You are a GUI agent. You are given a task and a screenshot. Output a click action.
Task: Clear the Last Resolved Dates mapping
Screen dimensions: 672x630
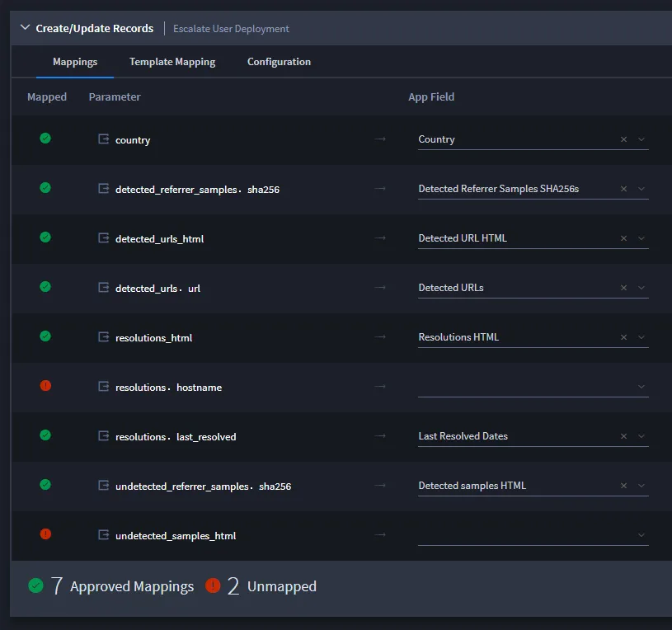coord(623,436)
